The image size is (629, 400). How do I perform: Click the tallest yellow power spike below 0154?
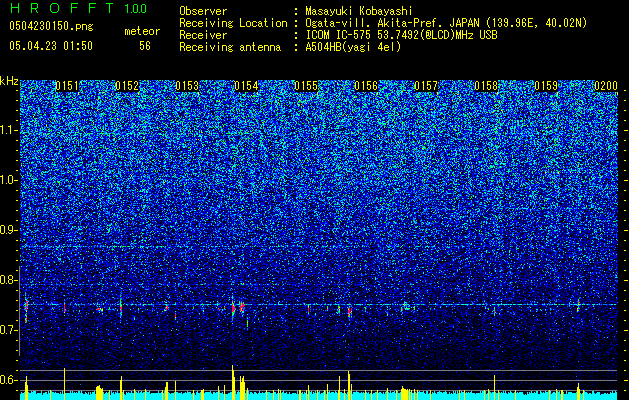pyautogui.click(x=233, y=382)
